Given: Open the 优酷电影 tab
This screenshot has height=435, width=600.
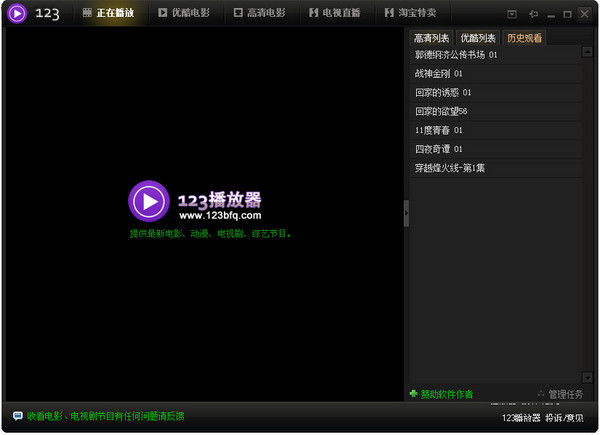Looking at the screenshot, I should [x=184, y=13].
